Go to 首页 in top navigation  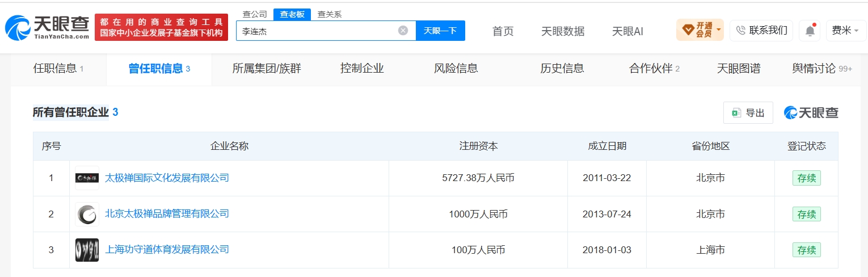click(x=503, y=31)
